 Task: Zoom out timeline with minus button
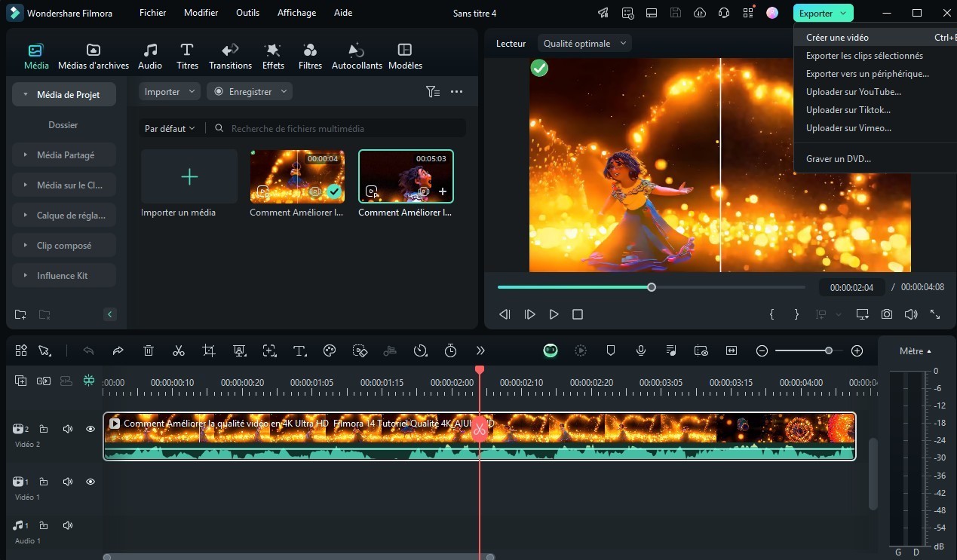(762, 350)
